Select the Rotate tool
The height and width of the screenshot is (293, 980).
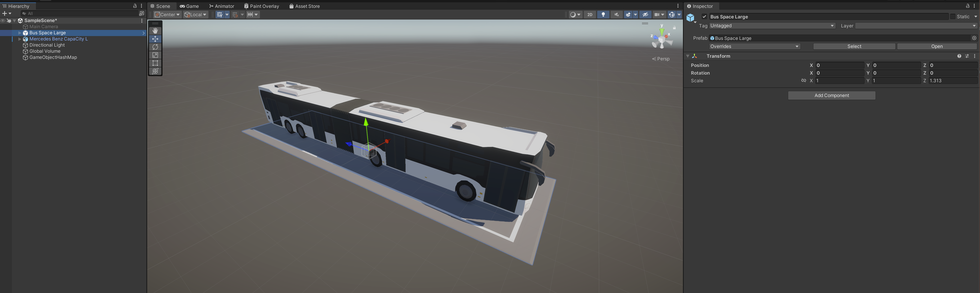(155, 47)
